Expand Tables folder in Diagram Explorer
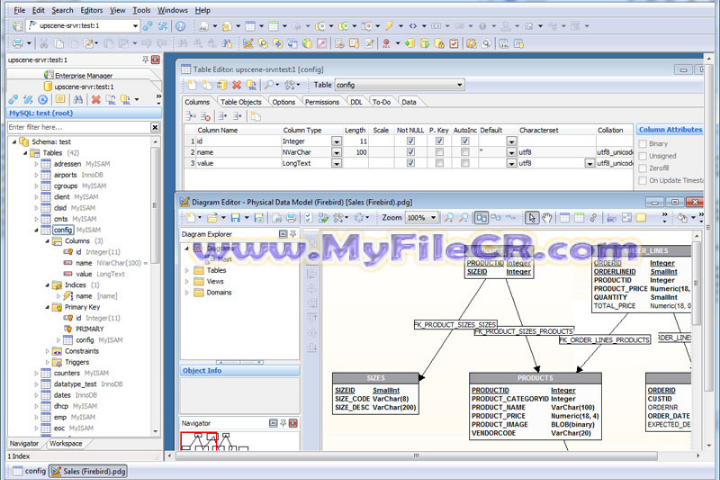The width and height of the screenshot is (720, 480). 187,271
